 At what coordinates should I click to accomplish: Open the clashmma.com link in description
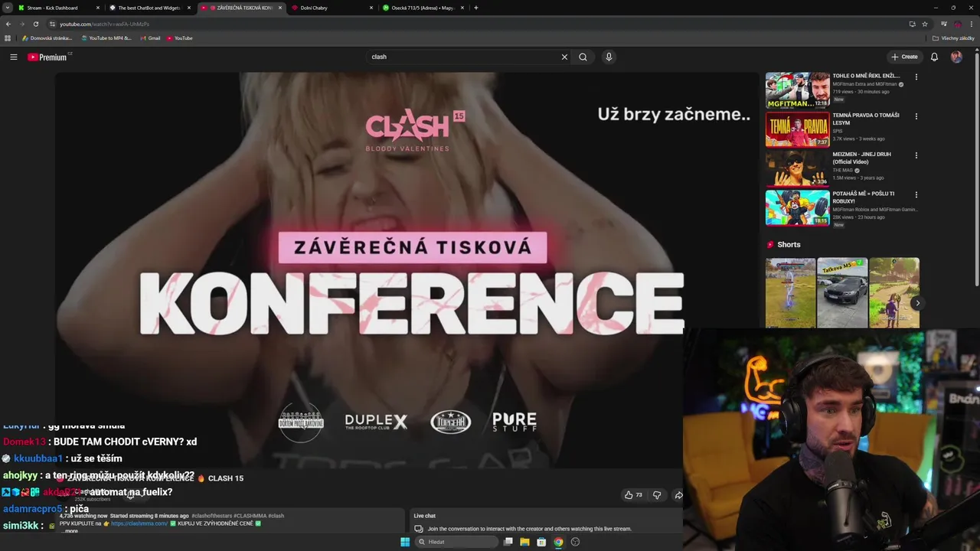pos(139,523)
